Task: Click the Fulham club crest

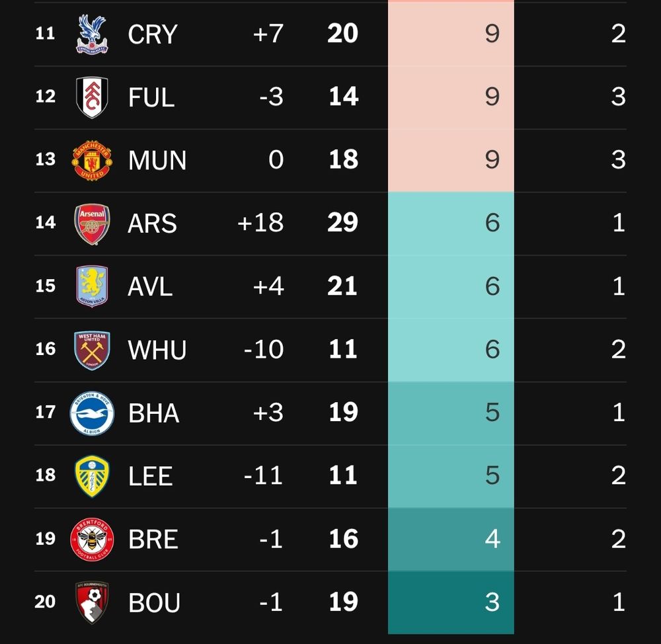Action: coord(92,97)
